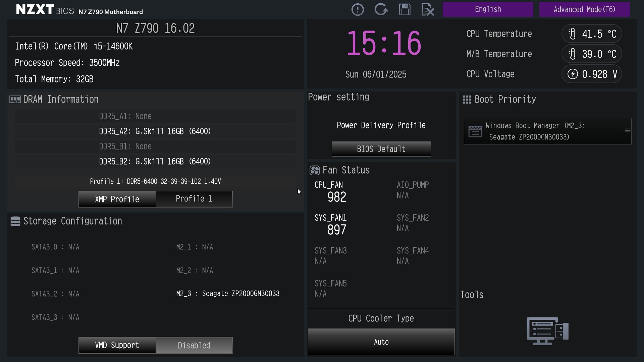This screenshot has height=362, width=644.
Task: Click the Storage Configuration disk stack icon
Action: (15, 221)
